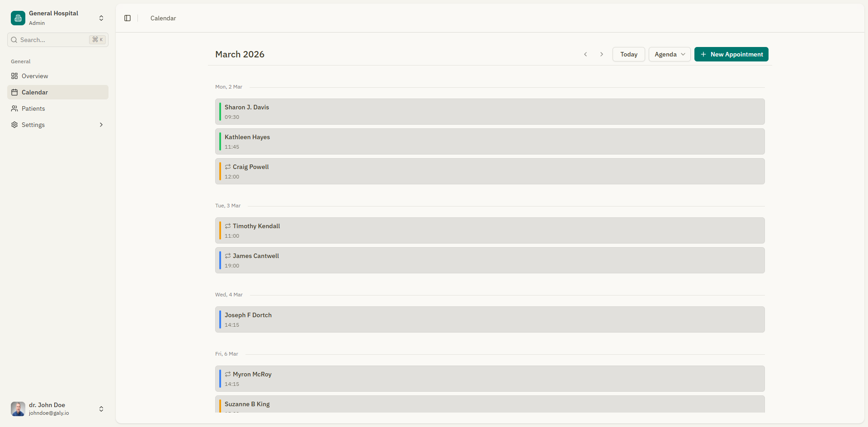Click the Settings gear icon
Viewport: 868px width, 427px height.
[14, 125]
